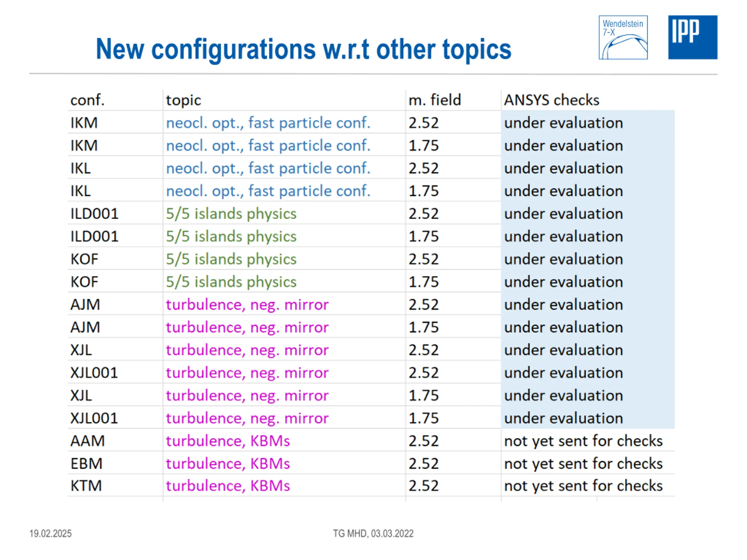This screenshot has width=747, height=560.
Task: Click the footer text 'TG MHD, 03.03.2022'
Action: 373,533
